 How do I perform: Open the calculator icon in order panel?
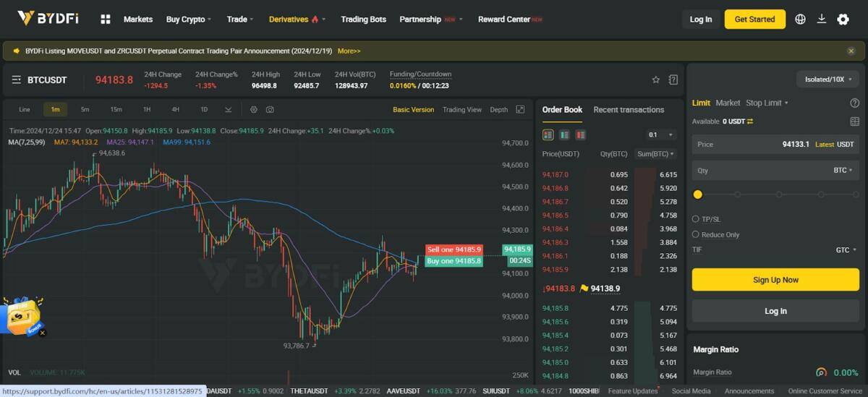[855, 122]
